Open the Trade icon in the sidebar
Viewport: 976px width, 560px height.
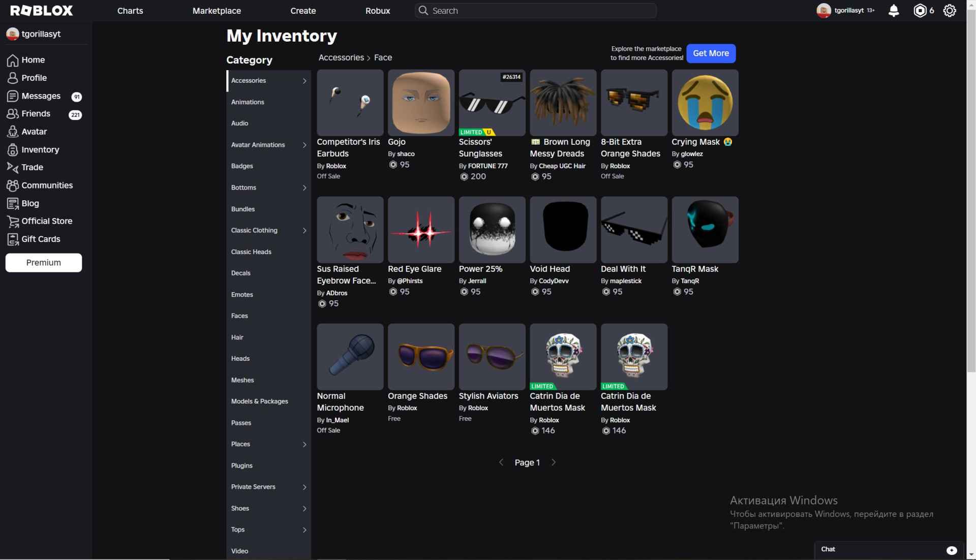(13, 167)
